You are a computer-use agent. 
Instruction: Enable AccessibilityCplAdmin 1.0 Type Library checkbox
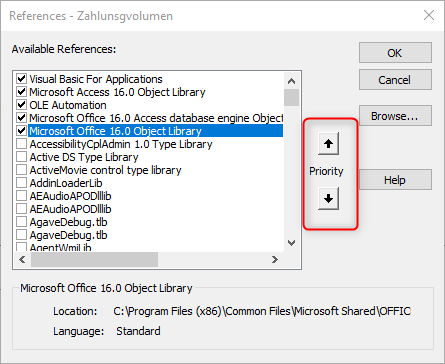[22, 144]
